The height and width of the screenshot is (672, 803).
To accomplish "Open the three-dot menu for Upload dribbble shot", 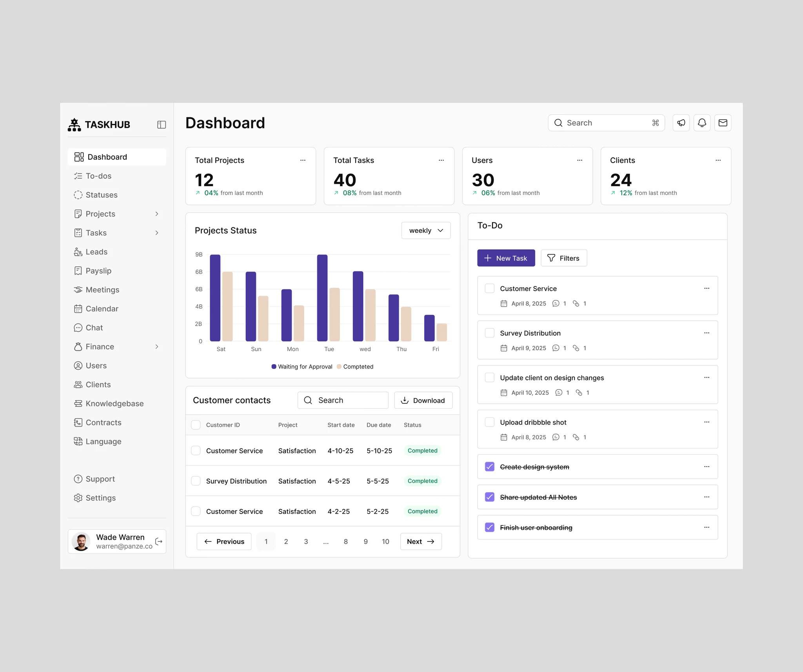I will tap(707, 422).
